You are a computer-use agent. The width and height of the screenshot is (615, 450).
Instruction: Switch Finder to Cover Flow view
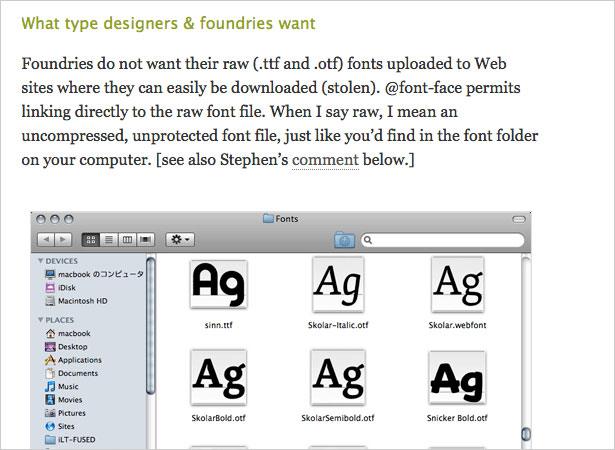coord(145,240)
